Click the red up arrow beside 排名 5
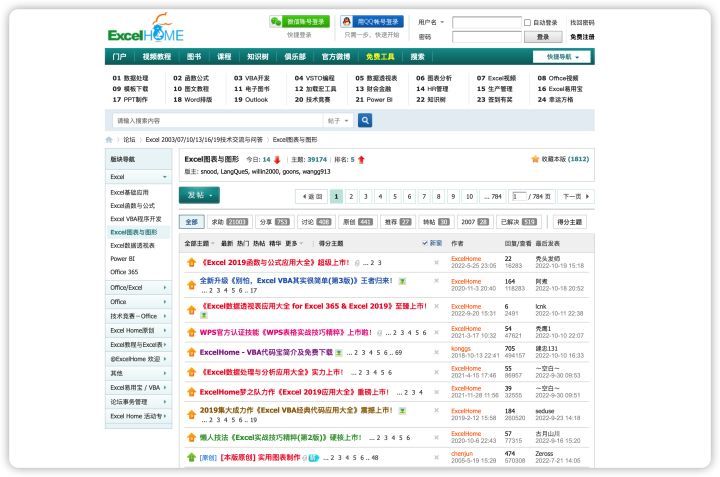 (361, 160)
